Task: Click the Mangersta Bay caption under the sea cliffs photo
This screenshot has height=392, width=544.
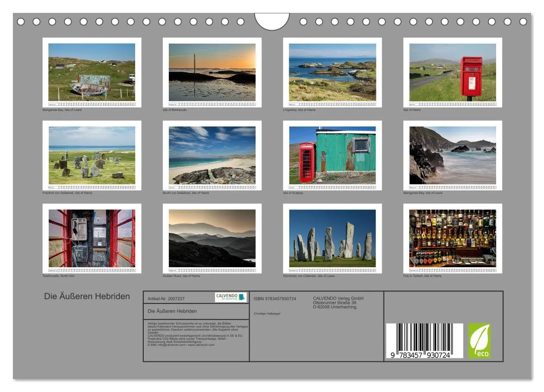Action: tap(423, 193)
